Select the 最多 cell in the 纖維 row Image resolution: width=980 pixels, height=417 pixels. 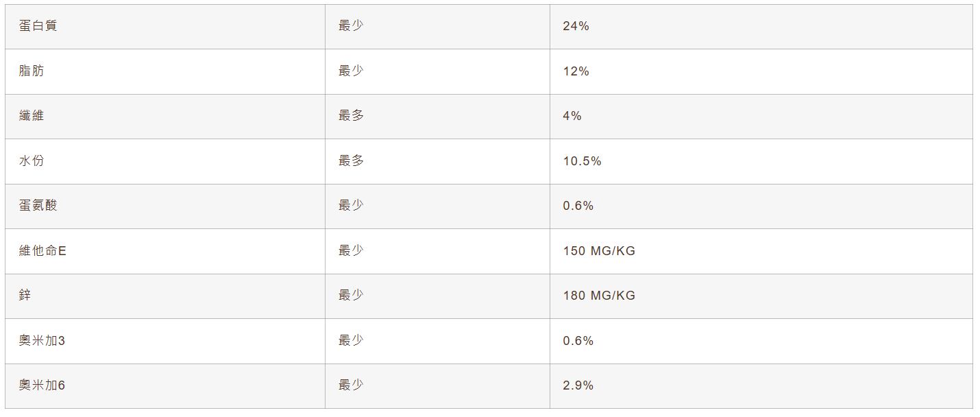(x=351, y=116)
